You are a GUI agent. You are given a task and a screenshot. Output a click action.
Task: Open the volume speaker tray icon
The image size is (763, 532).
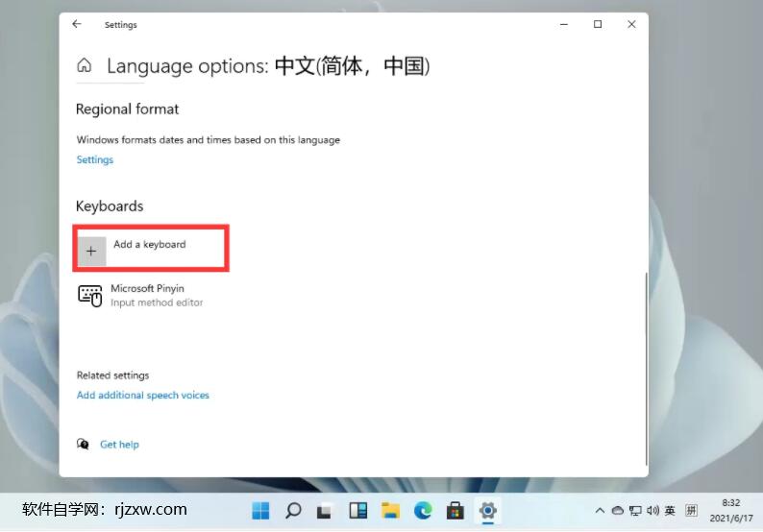coord(652,511)
